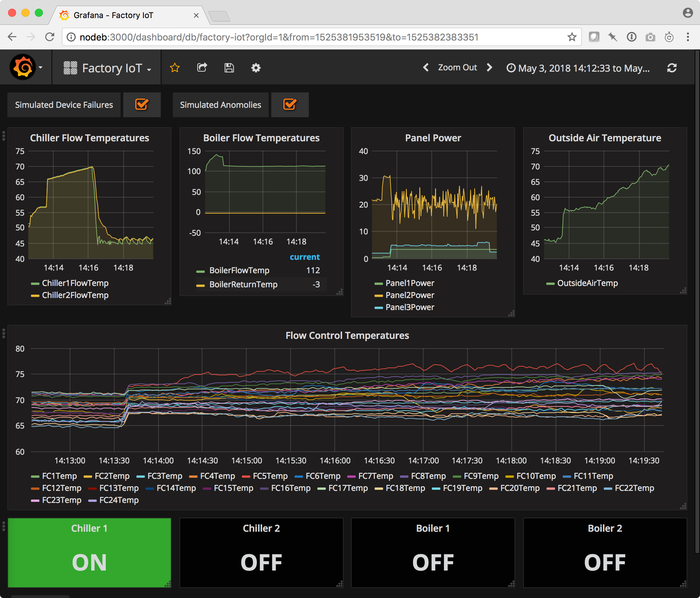Toggle Chiller2FlowTemp series in legend
This screenshot has width=700, height=598.
[x=75, y=295]
